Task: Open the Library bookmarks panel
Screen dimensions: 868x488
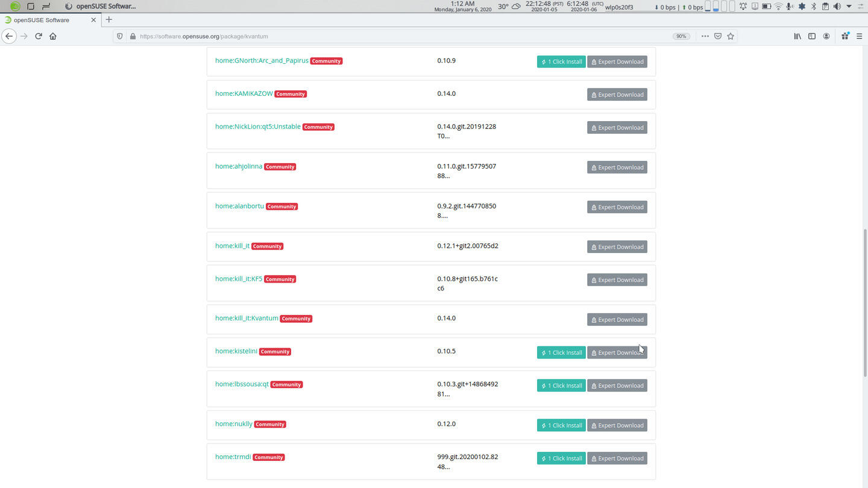Action: [797, 36]
